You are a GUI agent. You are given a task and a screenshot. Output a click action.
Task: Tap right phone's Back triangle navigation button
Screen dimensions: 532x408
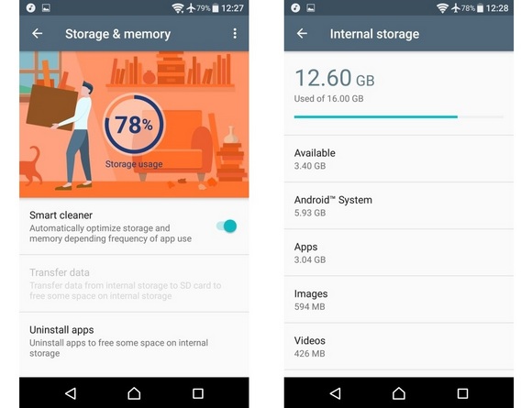point(335,393)
